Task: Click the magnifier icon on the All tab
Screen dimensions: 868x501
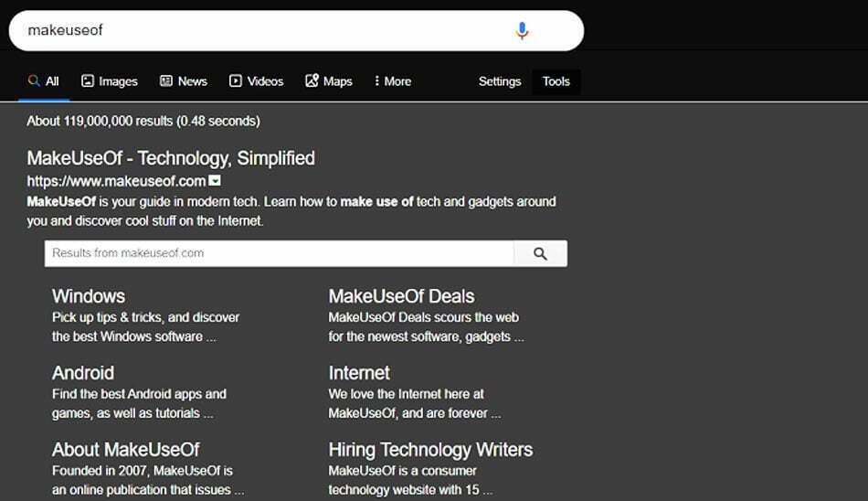Action: click(34, 80)
